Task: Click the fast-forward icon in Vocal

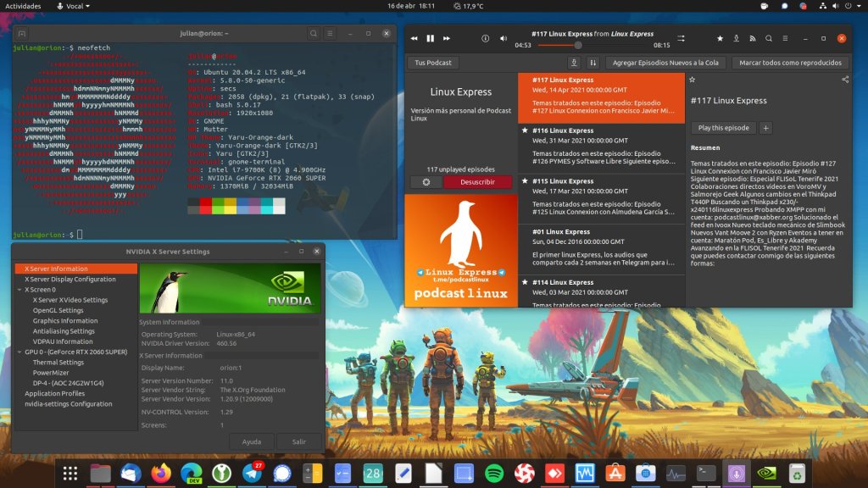Action: click(447, 38)
